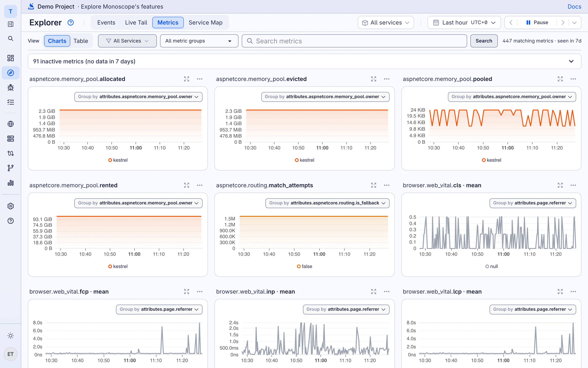Image resolution: width=588 pixels, height=368 pixels.
Task: Open the All services dropdown in header
Action: [386, 23]
